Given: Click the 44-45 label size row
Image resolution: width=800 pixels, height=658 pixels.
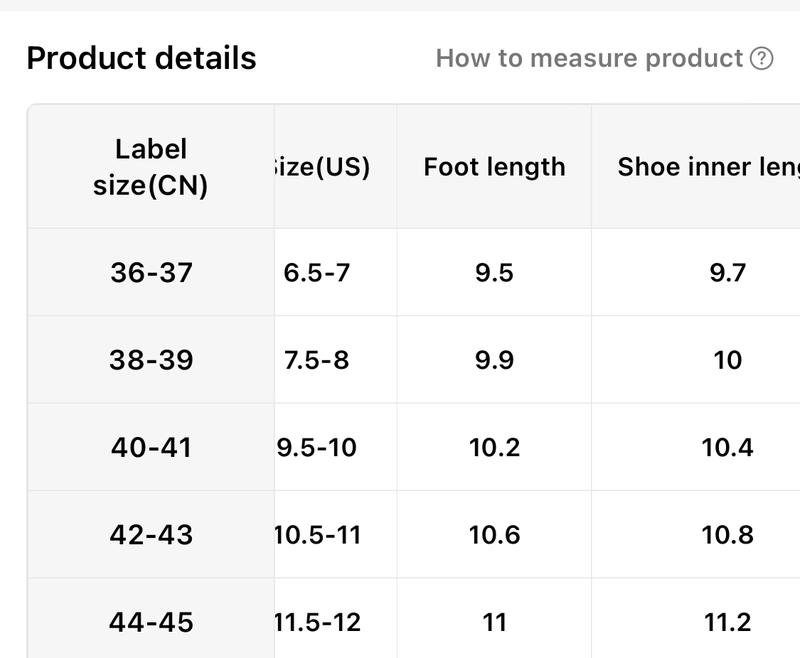Looking at the screenshot, I should click(x=151, y=622).
